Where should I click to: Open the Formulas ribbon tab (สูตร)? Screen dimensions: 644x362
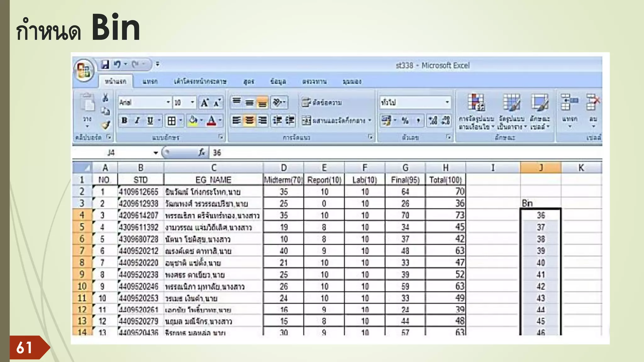248,82
